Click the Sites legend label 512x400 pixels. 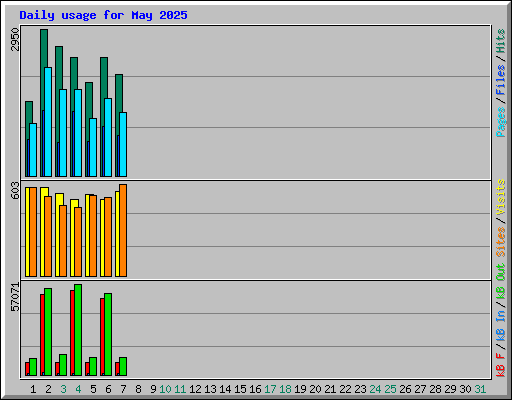pos(501,241)
